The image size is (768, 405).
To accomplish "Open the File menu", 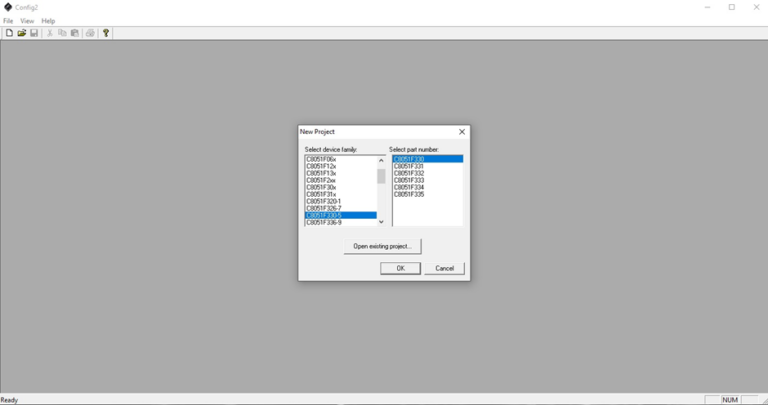I will point(8,21).
